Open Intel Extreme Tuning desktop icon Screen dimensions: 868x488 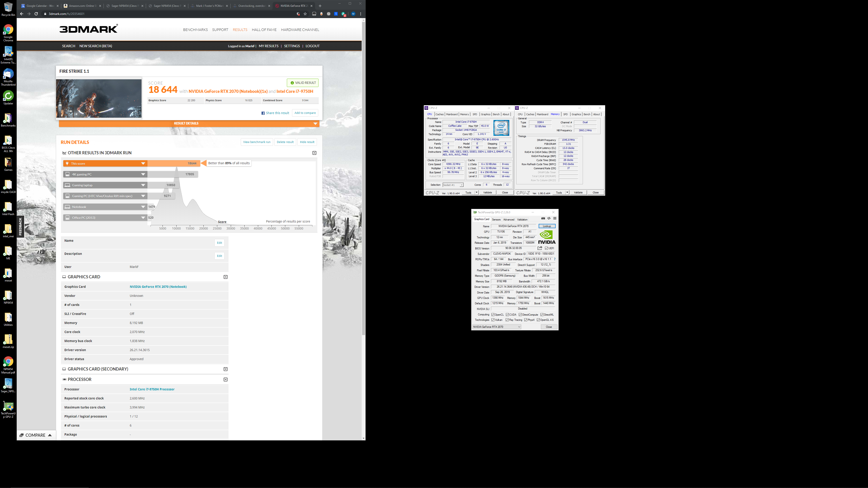[x=8, y=55]
